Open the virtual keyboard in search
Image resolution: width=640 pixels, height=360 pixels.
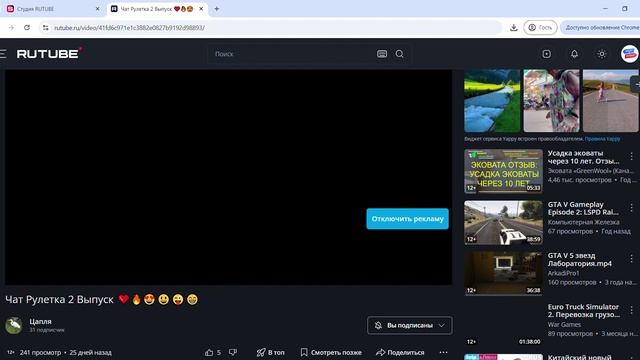pos(382,54)
